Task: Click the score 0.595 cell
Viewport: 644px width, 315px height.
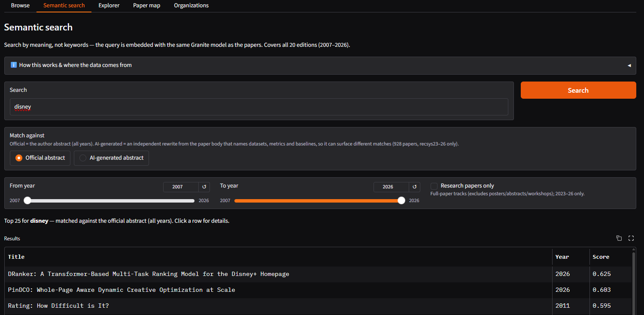Action: (x=610, y=306)
